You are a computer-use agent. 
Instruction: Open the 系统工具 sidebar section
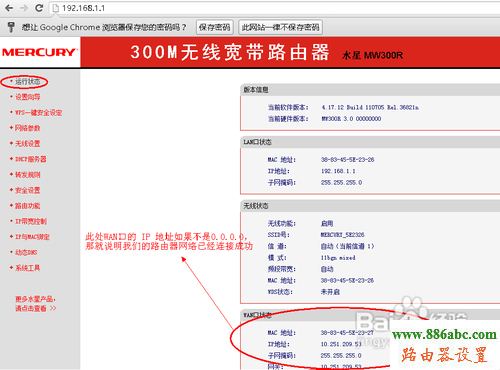tap(28, 268)
